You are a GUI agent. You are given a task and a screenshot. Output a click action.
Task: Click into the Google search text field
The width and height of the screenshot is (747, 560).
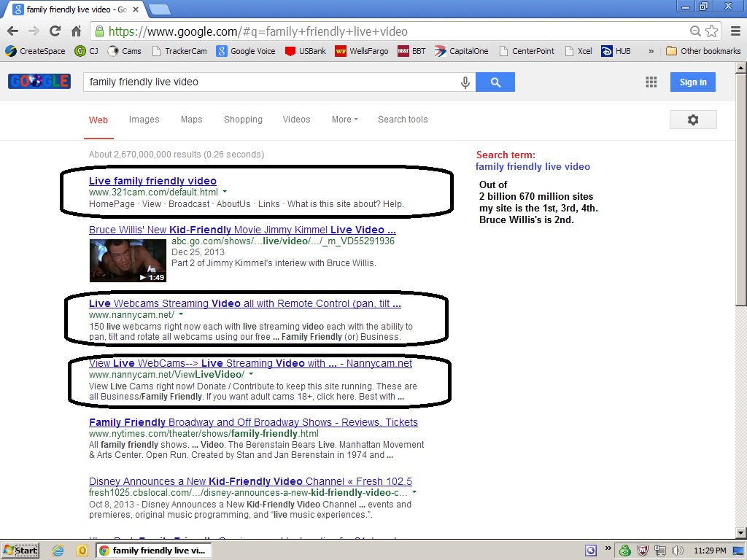point(270,82)
